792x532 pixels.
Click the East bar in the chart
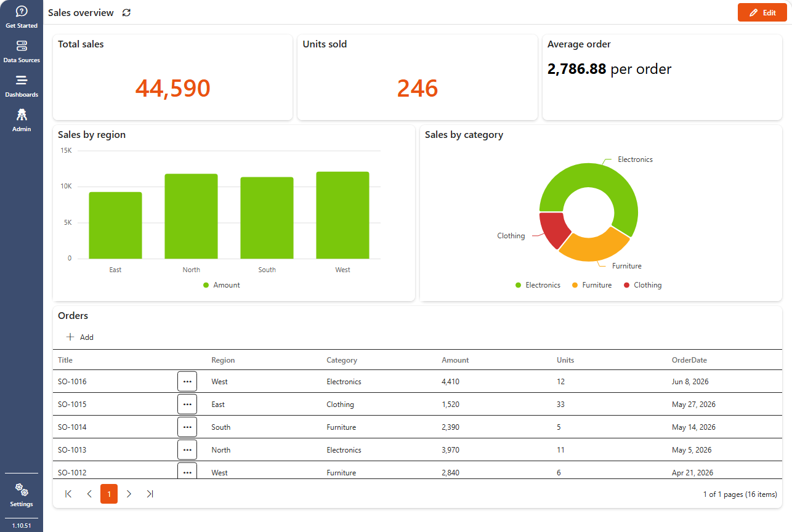point(115,225)
